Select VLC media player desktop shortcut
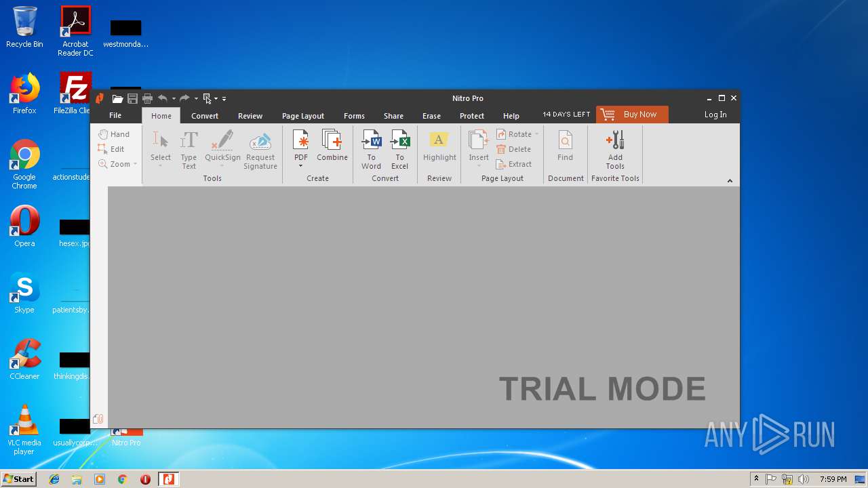Viewport: 868px width, 488px height. coord(24,430)
